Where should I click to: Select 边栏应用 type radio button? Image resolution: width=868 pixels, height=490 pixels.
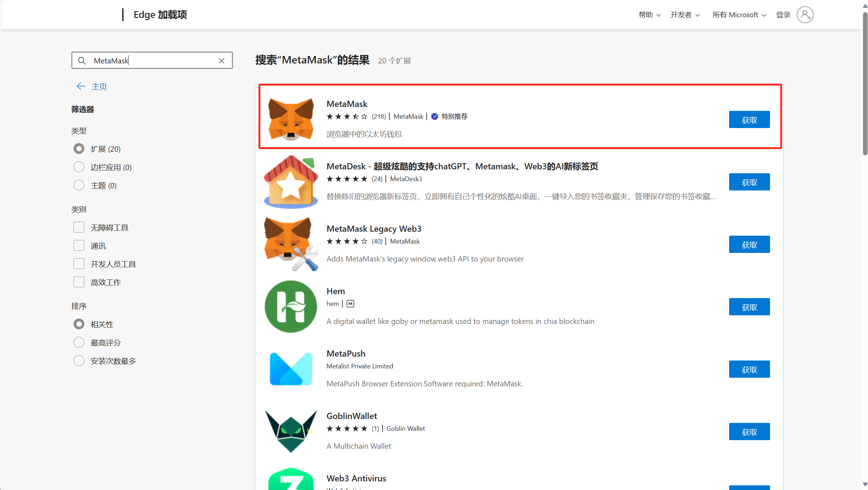[79, 167]
